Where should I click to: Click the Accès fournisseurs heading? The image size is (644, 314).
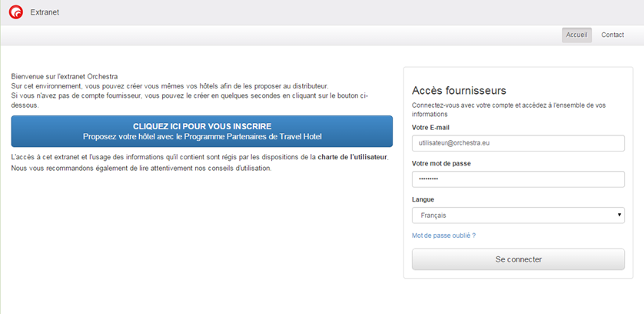tap(459, 91)
